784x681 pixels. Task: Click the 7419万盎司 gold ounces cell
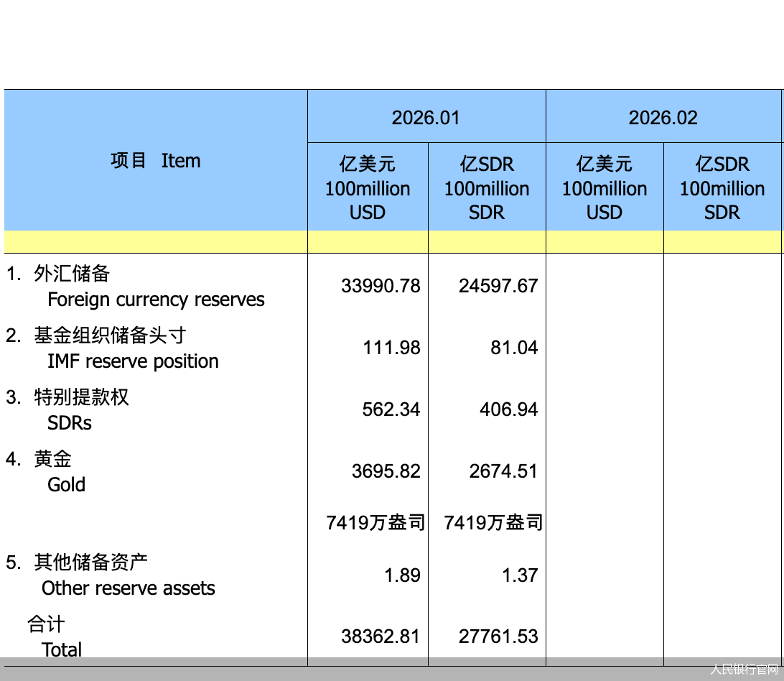[x=374, y=522]
